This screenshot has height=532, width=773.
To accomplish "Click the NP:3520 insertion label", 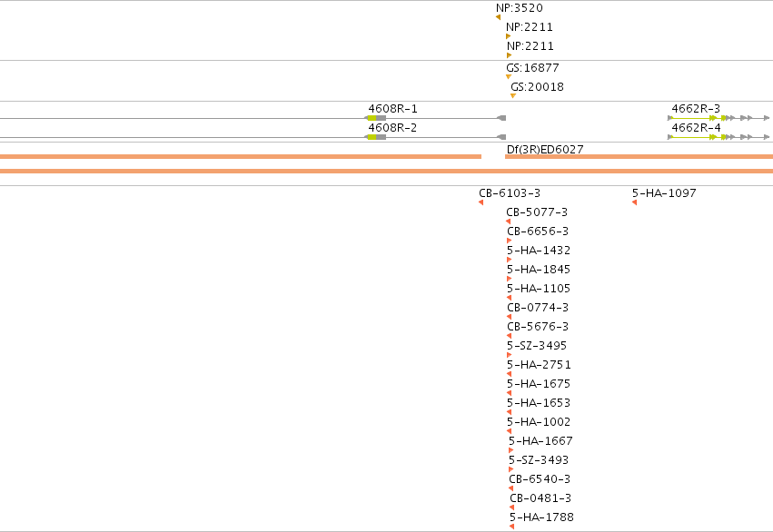I will pyautogui.click(x=519, y=8).
